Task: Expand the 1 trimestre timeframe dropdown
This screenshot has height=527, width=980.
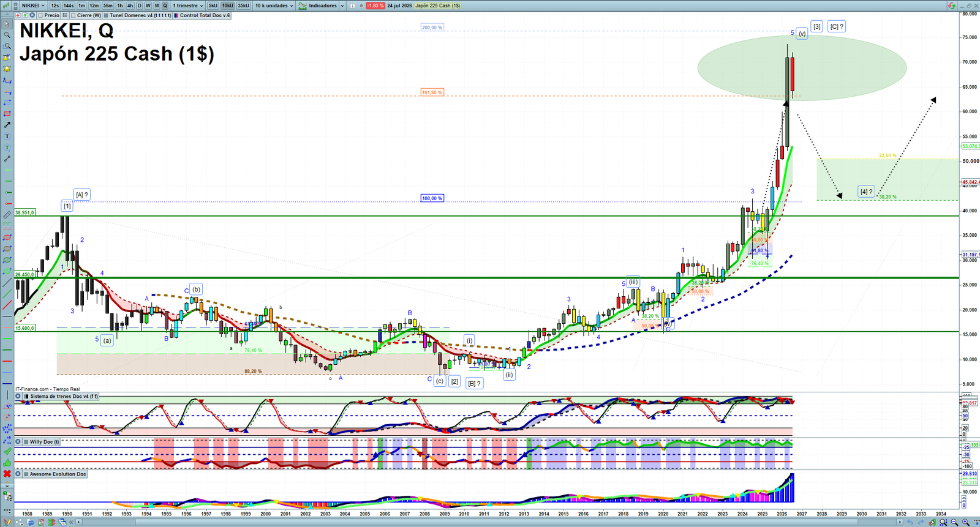Action: 188,6
